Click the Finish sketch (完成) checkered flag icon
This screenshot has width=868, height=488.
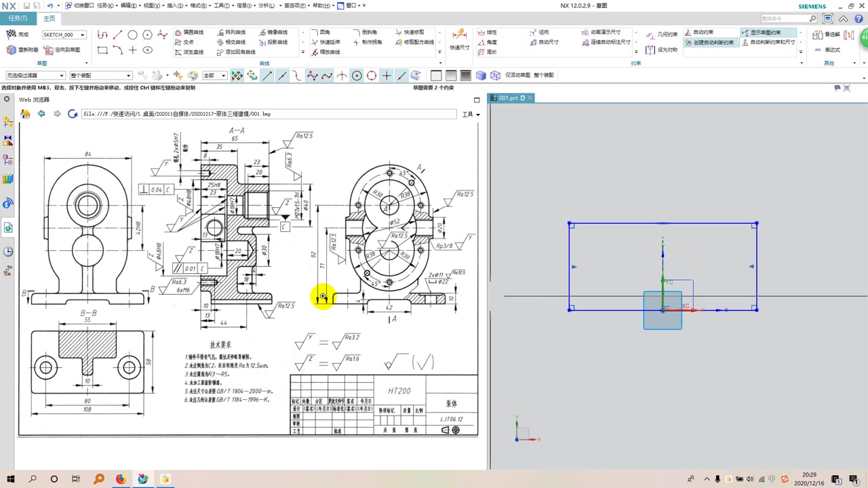(11, 34)
